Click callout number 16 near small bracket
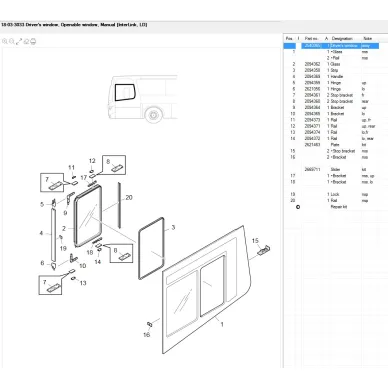388x388 pixels. (x=146, y=335)
